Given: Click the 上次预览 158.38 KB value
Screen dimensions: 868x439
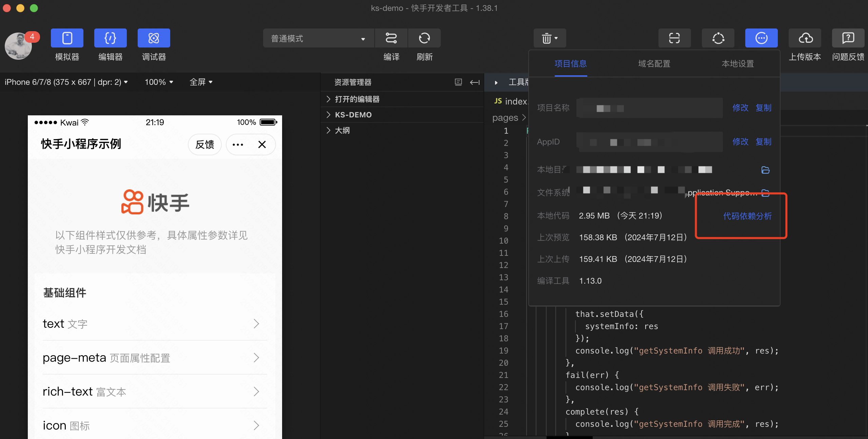Looking at the screenshot, I should (x=633, y=237).
